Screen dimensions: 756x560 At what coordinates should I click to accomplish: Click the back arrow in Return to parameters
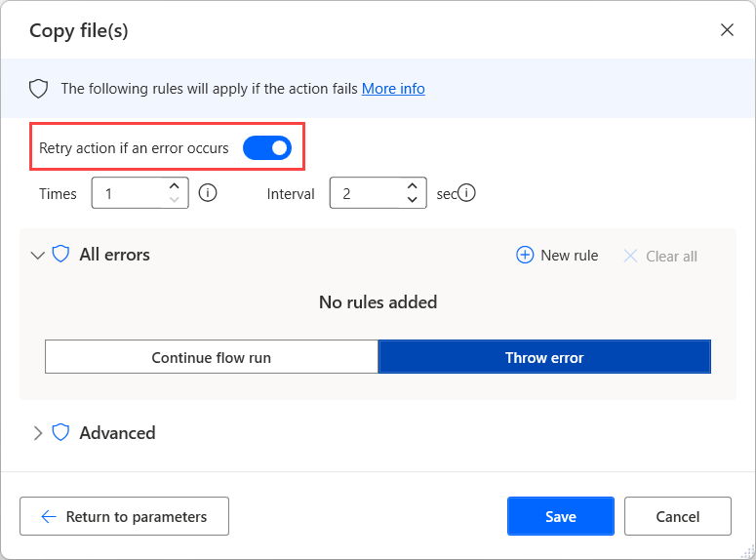pos(49,517)
